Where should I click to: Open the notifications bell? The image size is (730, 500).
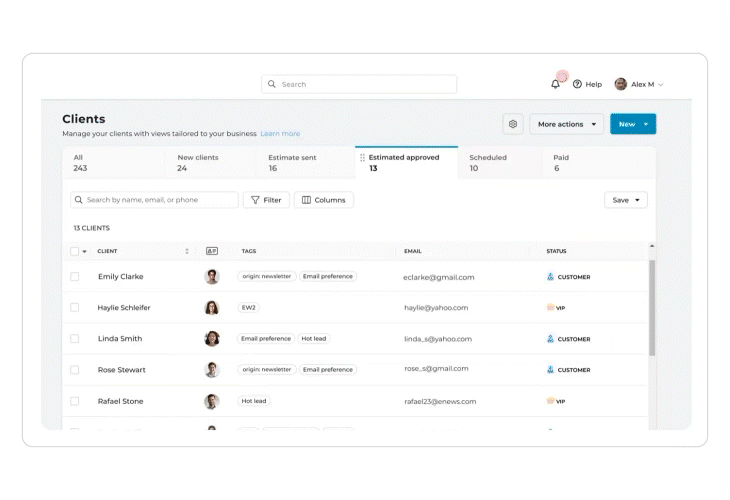pyautogui.click(x=555, y=84)
